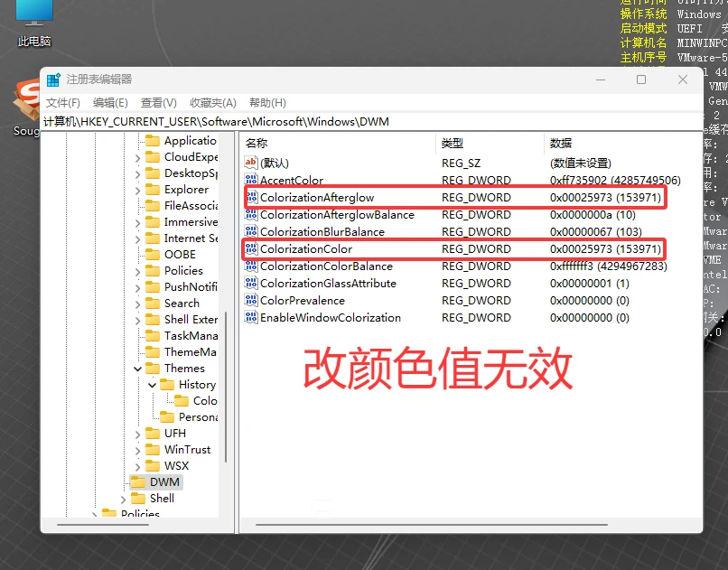Expand the Explorer tree node
This screenshot has width=728, height=570.
pyautogui.click(x=137, y=191)
